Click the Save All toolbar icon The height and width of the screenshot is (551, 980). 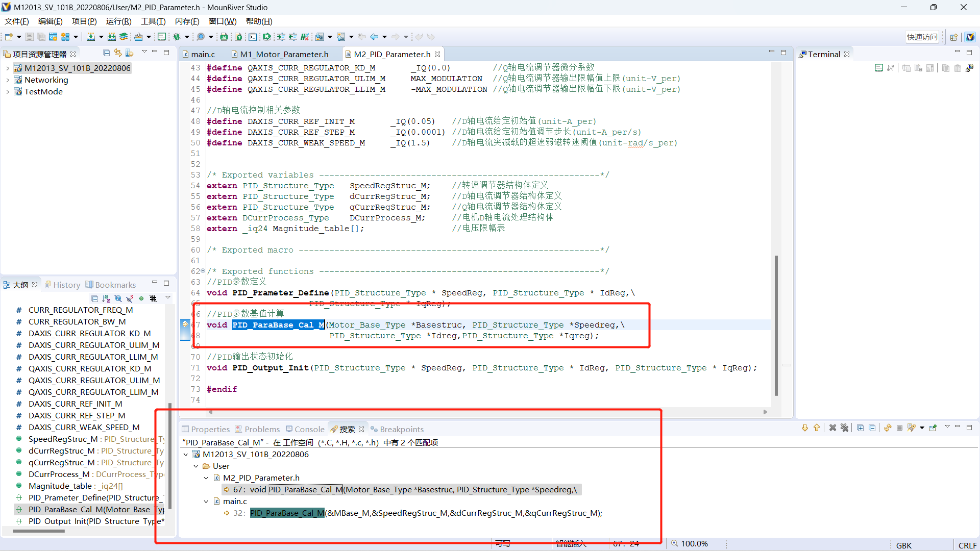point(41,37)
